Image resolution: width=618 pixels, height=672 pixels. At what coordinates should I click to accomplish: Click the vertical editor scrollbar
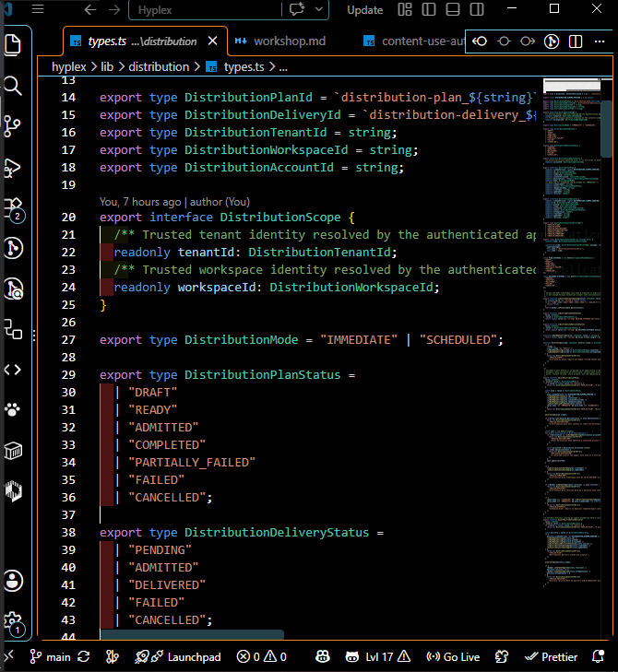(606, 129)
